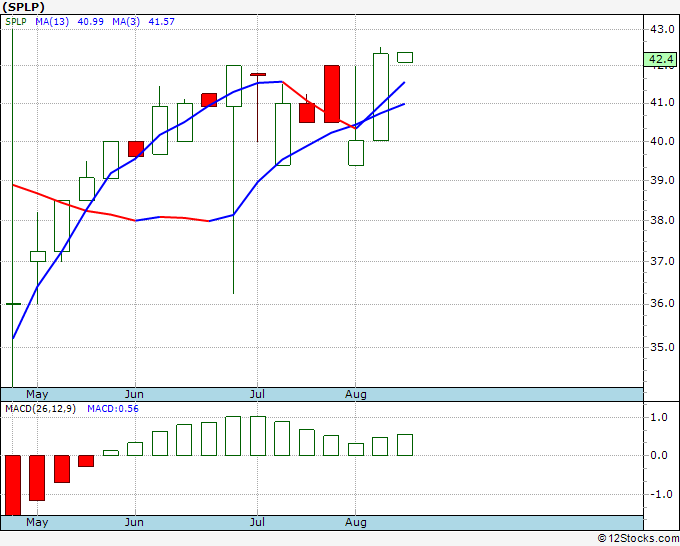Click the (SPLP) chart title
The height and width of the screenshot is (546, 680).
click(23, 7)
